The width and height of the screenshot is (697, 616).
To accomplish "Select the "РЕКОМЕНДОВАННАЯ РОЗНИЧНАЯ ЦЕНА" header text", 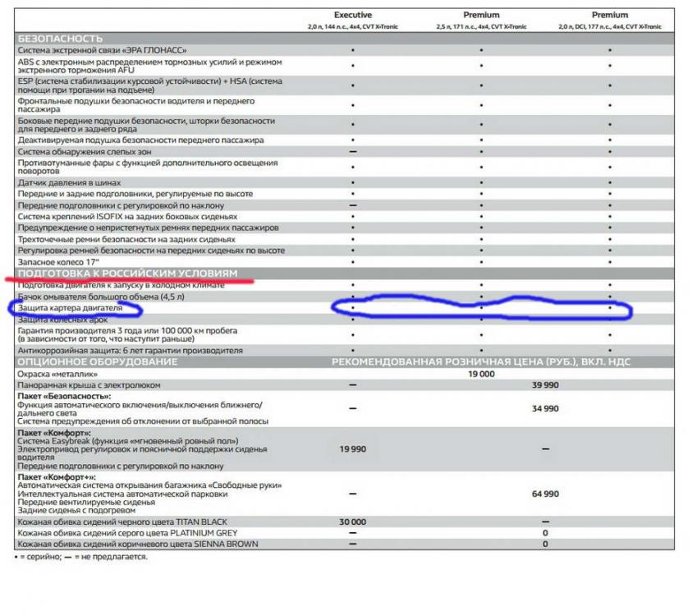I will 481,361.
